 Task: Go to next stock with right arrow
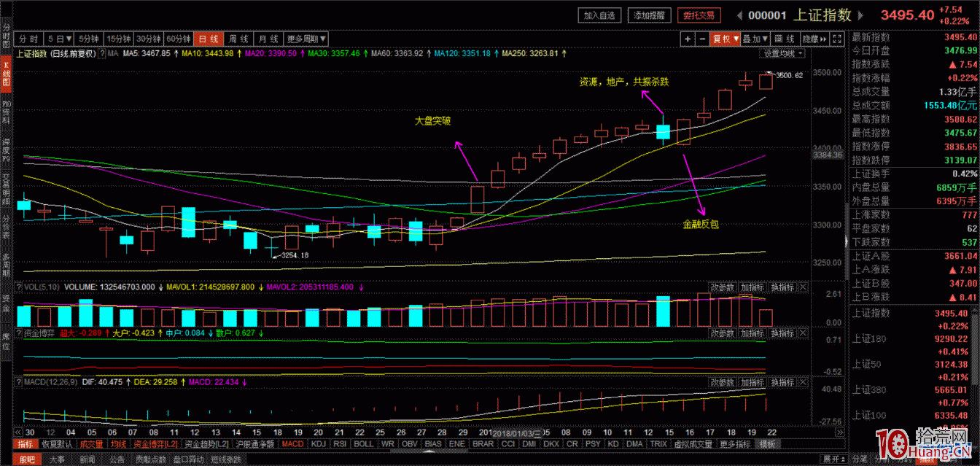pyautogui.click(x=860, y=15)
